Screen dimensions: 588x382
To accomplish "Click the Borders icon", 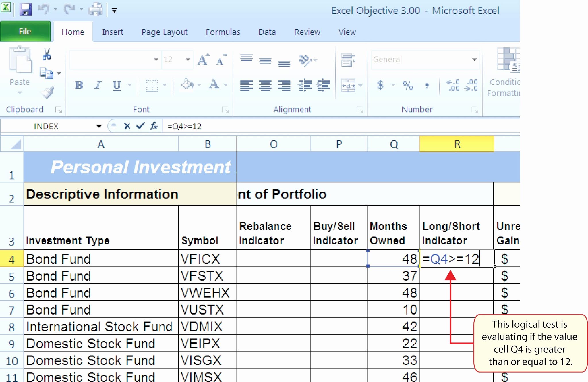I will coord(152,85).
